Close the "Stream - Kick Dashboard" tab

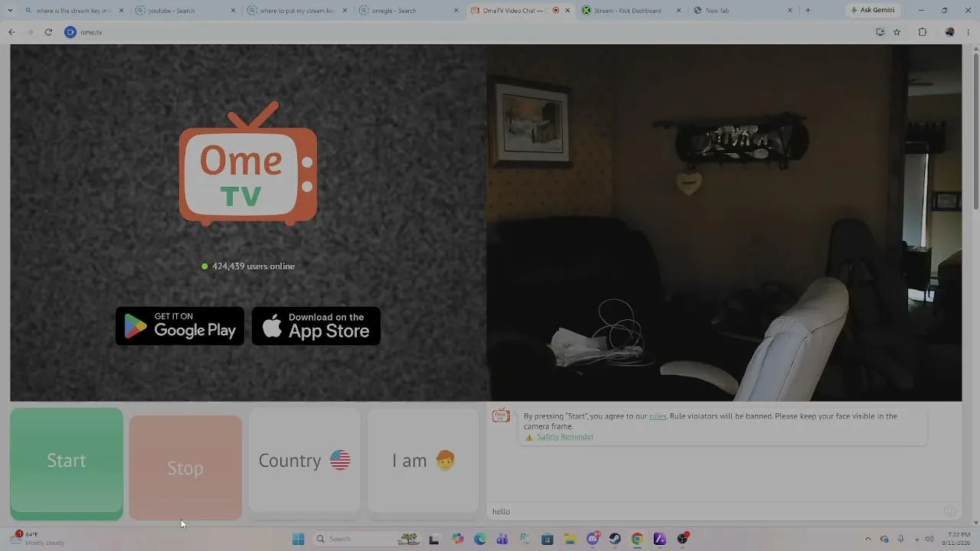click(678, 11)
